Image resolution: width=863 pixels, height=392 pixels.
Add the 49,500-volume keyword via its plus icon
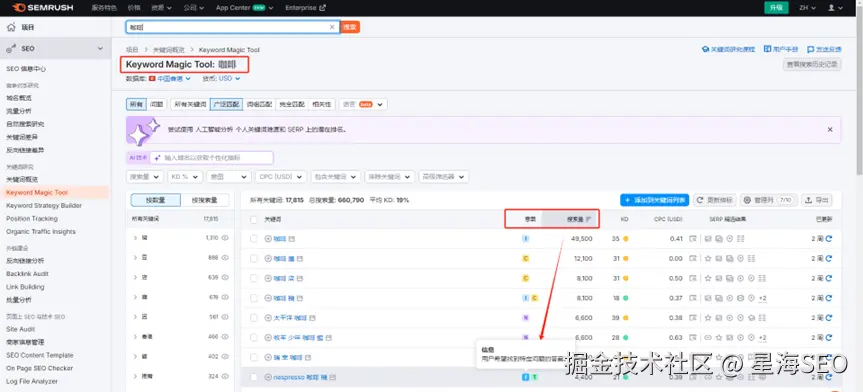(268, 239)
